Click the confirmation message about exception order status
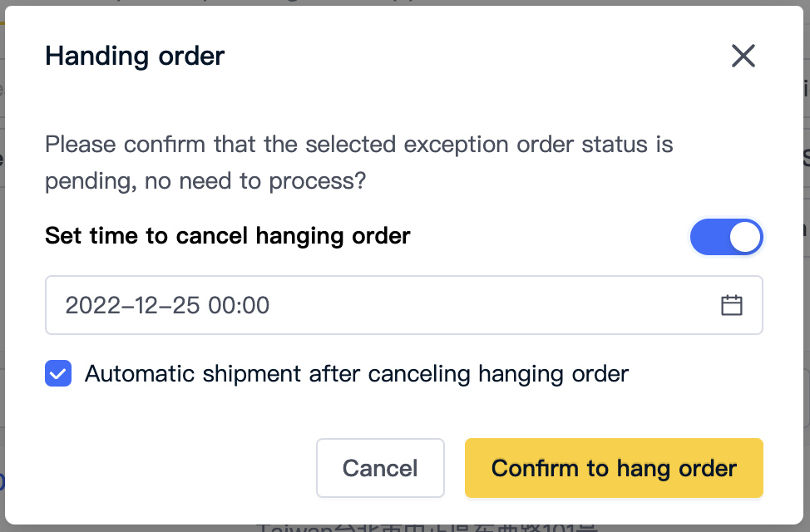Image resolution: width=810 pixels, height=532 pixels. (359, 163)
